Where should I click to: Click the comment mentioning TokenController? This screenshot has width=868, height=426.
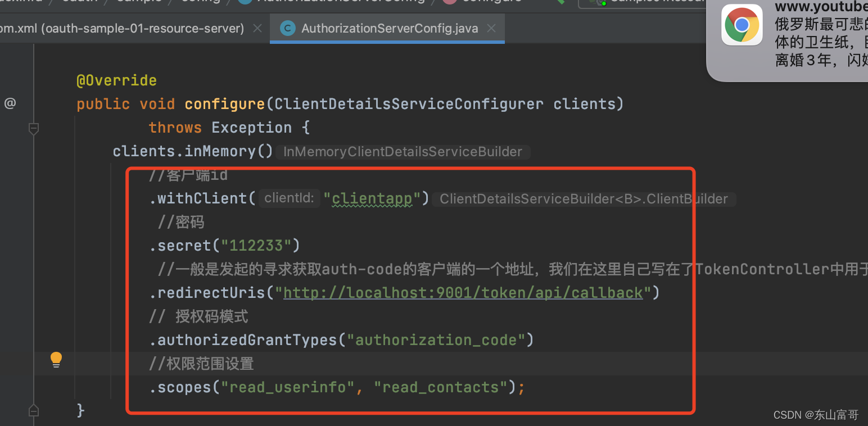click(x=513, y=269)
